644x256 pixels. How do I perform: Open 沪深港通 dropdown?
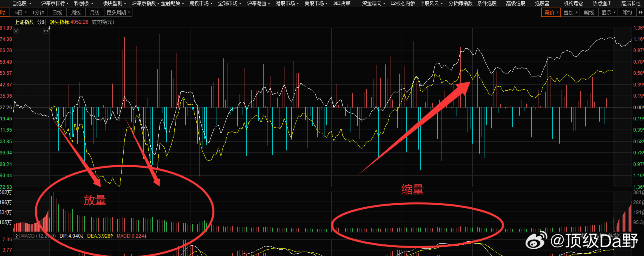click(x=258, y=3)
